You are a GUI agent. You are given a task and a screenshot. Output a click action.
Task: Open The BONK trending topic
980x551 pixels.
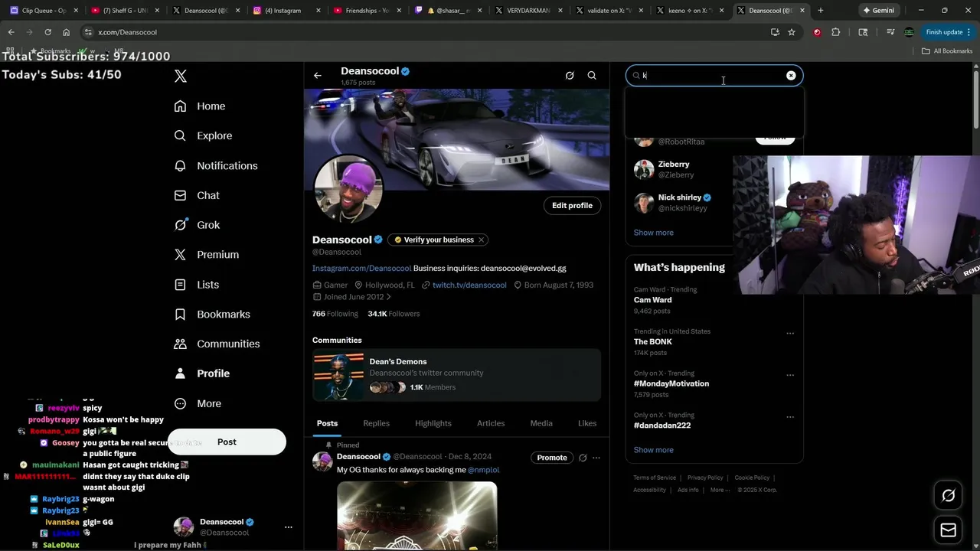(x=653, y=342)
